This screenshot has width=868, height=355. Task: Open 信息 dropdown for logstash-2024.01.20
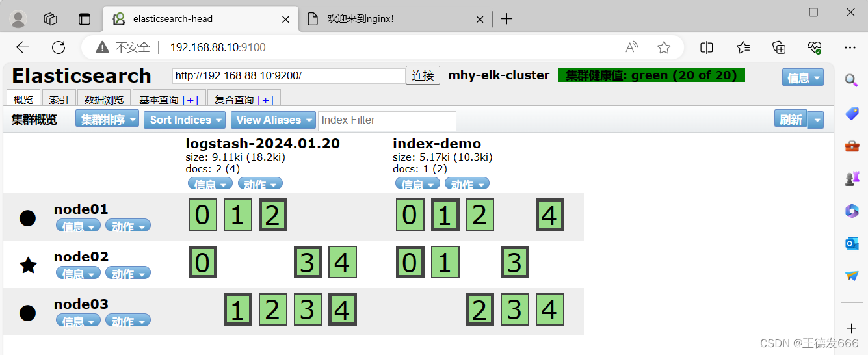210,184
